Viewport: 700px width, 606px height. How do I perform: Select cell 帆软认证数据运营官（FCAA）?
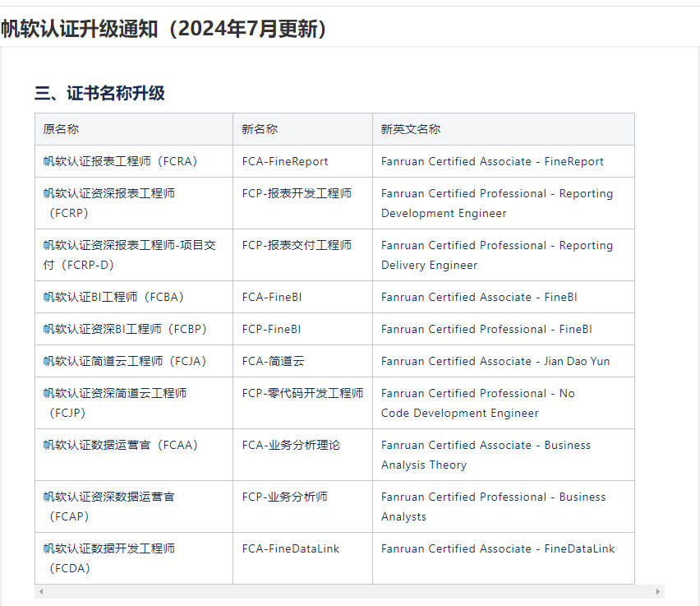(134, 455)
